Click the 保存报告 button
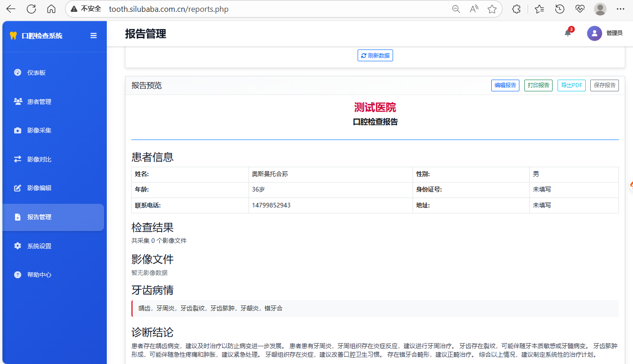Screen dimensions: 633x364 (x=604, y=85)
